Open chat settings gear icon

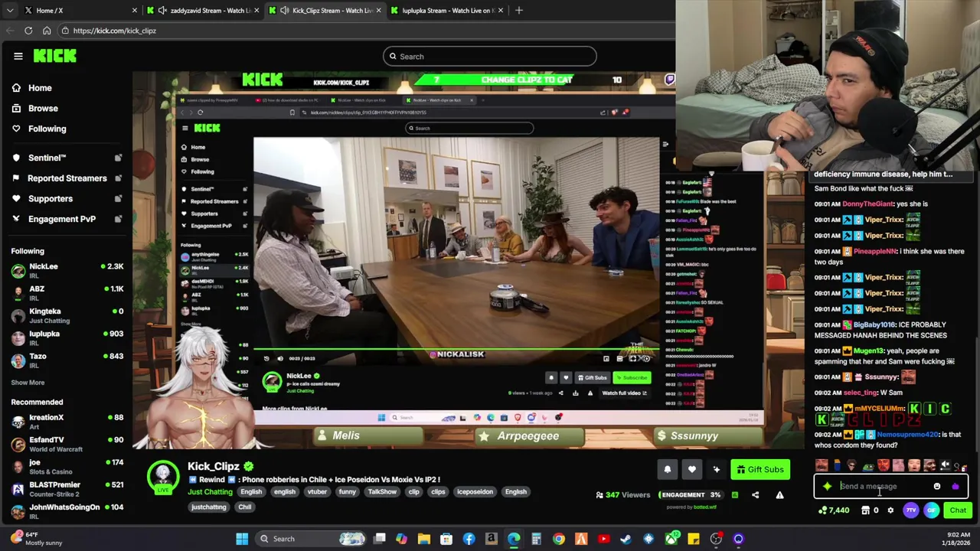pyautogui.click(x=890, y=510)
